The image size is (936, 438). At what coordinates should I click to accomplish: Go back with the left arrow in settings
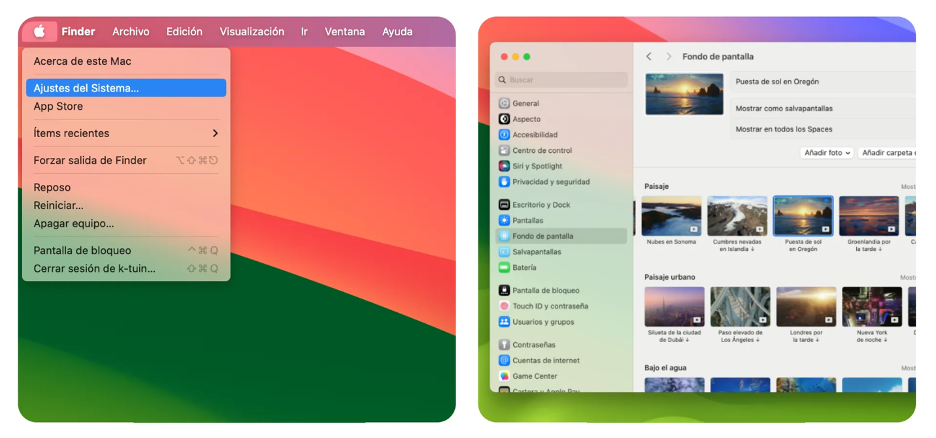click(x=649, y=56)
